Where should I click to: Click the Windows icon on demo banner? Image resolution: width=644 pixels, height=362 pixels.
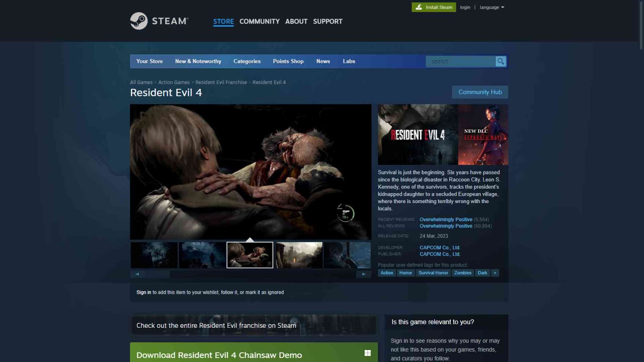[367, 353]
